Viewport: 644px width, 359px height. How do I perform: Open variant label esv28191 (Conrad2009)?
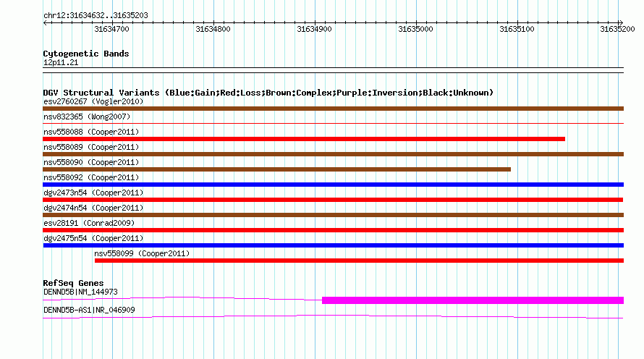tap(89, 223)
